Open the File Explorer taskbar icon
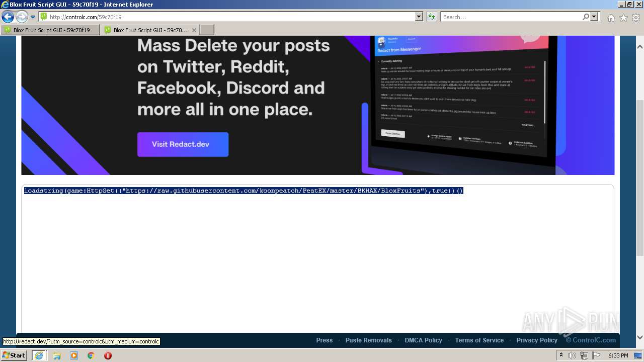 click(x=57, y=355)
